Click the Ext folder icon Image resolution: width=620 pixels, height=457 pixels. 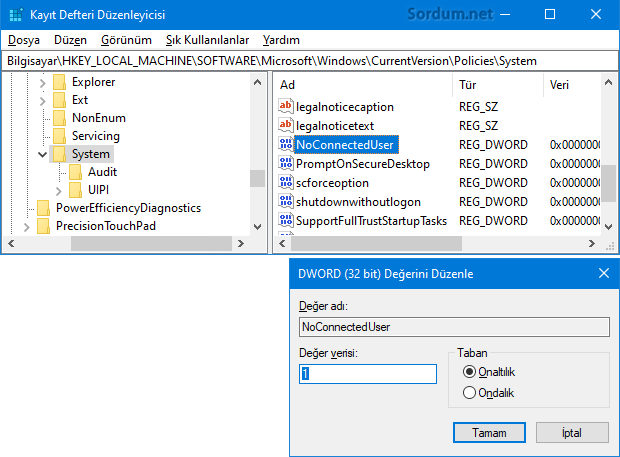(x=59, y=100)
